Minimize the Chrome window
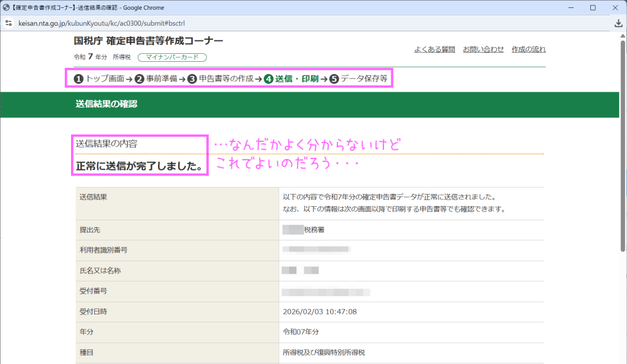 [565, 7]
